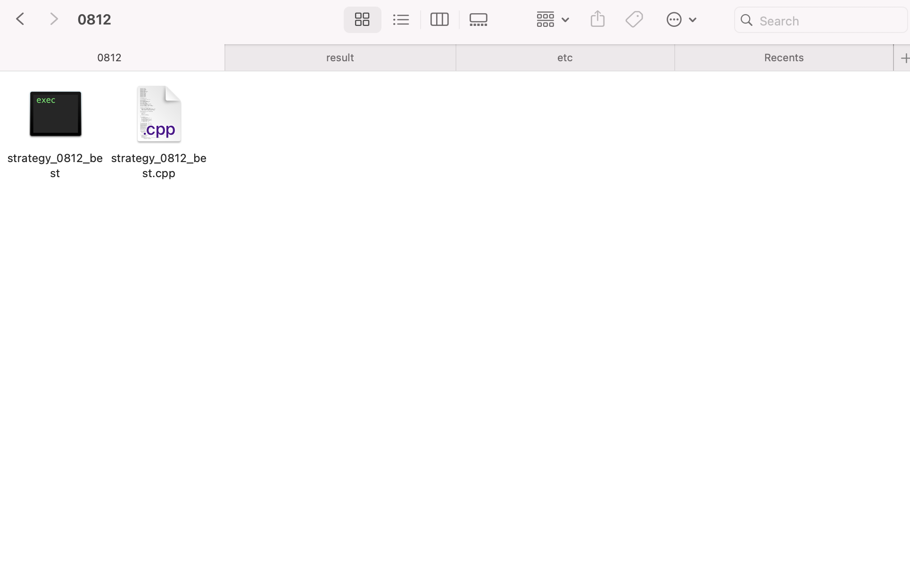Screen dimensions: 910x588
Task: Expand the chevron beside the ellipsis button
Action: pos(693,20)
